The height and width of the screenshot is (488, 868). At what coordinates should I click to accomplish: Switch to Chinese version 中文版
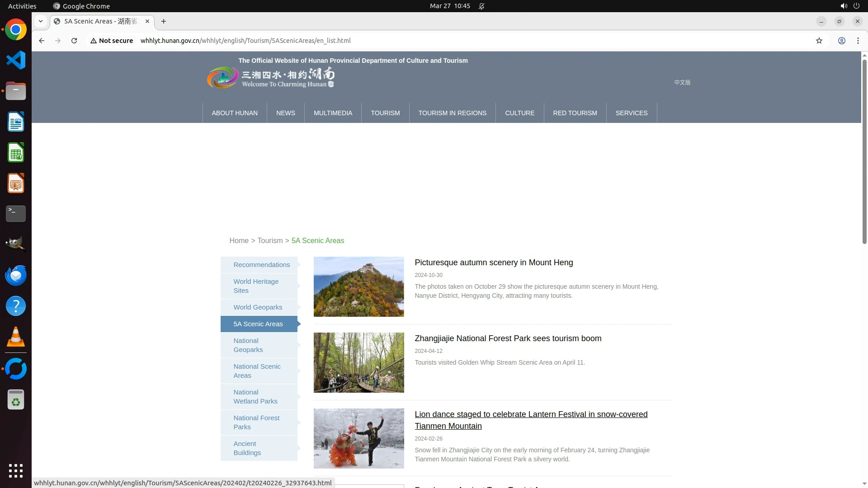pos(682,82)
